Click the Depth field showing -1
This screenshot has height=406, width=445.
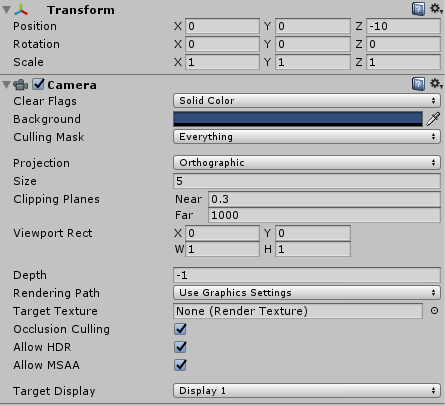[307, 275]
